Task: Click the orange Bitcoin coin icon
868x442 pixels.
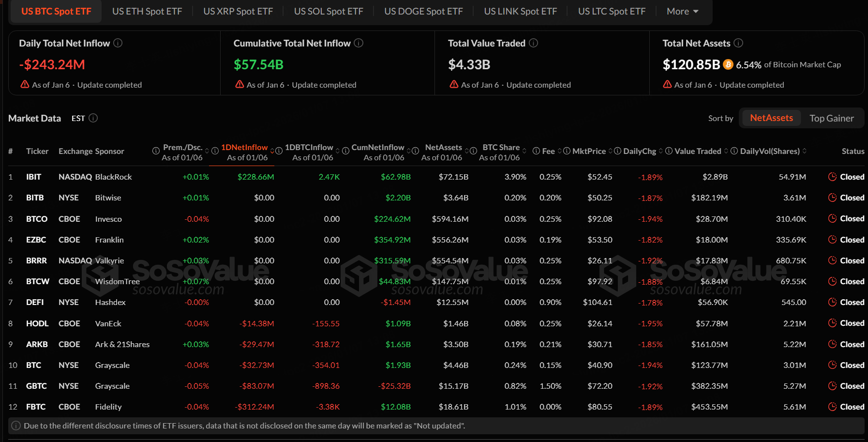Action: coord(728,64)
